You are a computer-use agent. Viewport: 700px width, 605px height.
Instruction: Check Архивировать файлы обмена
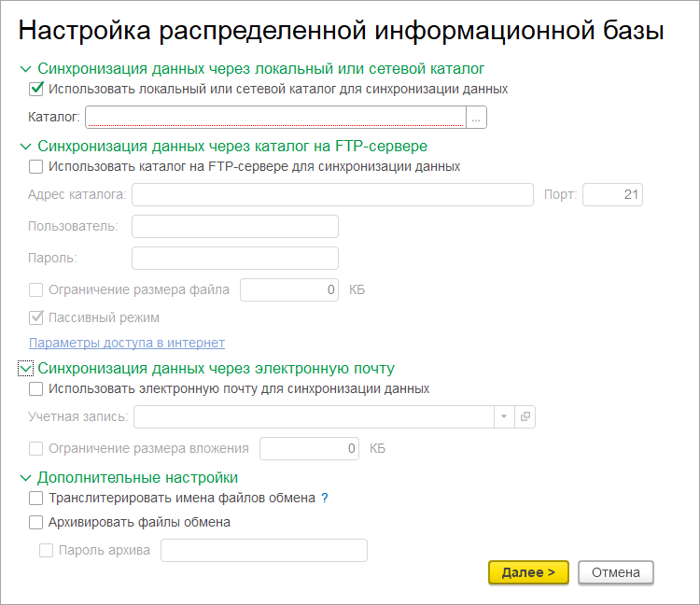coord(36,523)
